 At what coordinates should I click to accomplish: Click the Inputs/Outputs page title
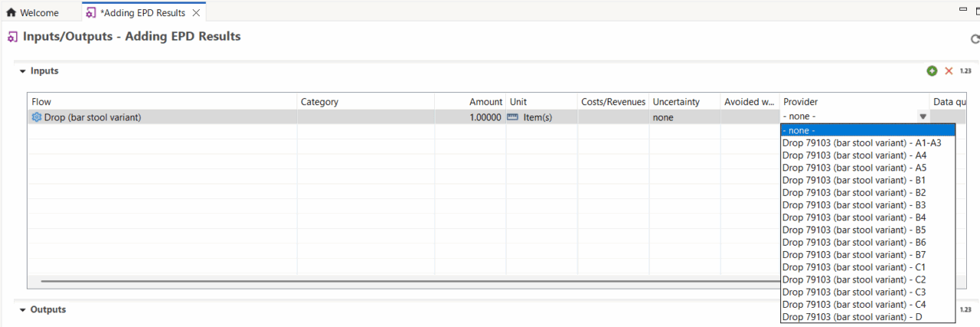pos(132,36)
